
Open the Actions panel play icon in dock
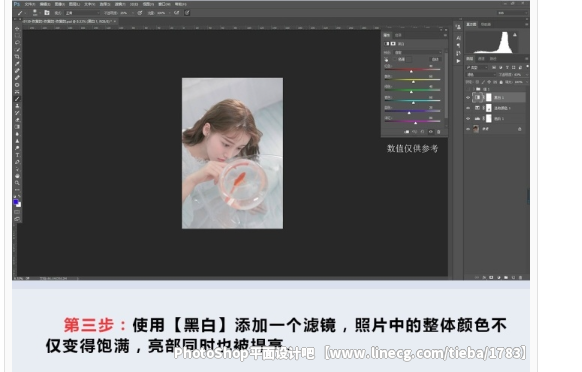tap(458, 61)
